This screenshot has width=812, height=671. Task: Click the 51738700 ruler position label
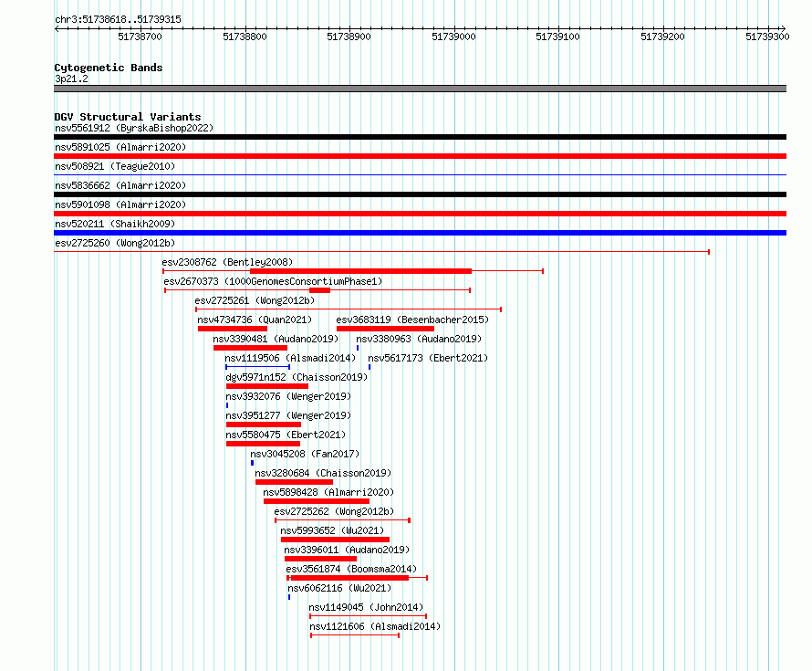coord(140,37)
